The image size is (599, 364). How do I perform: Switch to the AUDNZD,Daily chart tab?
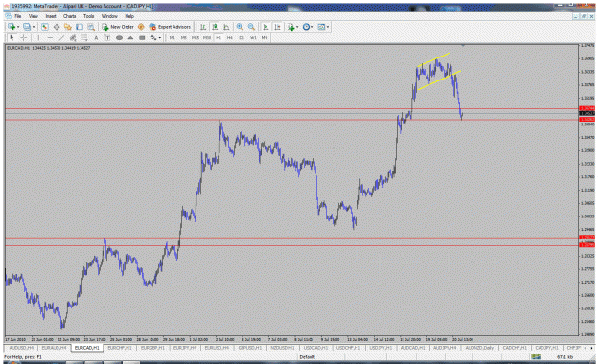click(479, 348)
